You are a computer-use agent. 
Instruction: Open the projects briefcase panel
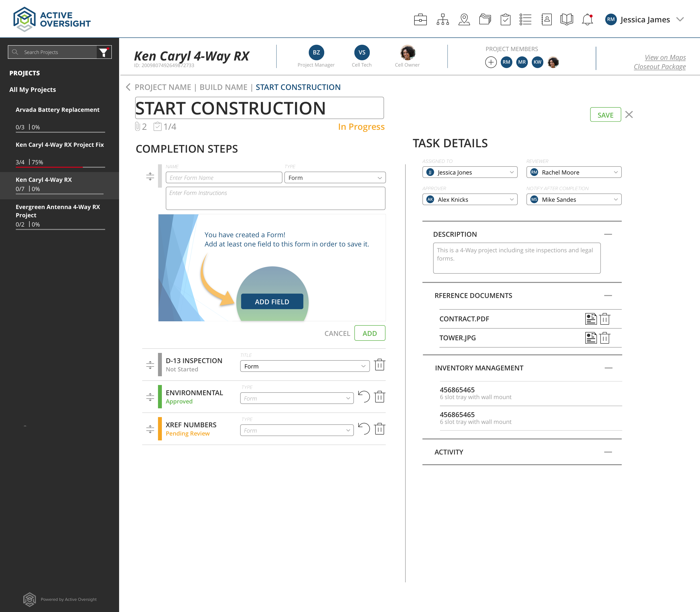(421, 20)
